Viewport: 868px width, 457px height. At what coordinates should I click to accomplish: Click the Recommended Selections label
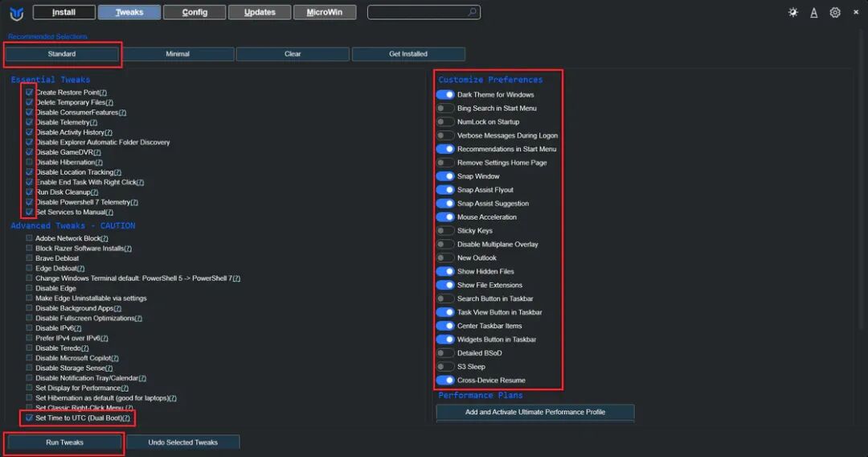(x=47, y=36)
